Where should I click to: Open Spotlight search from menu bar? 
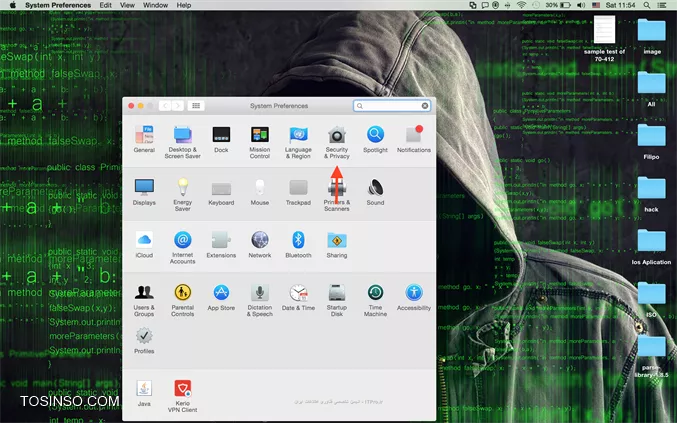(647, 5)
